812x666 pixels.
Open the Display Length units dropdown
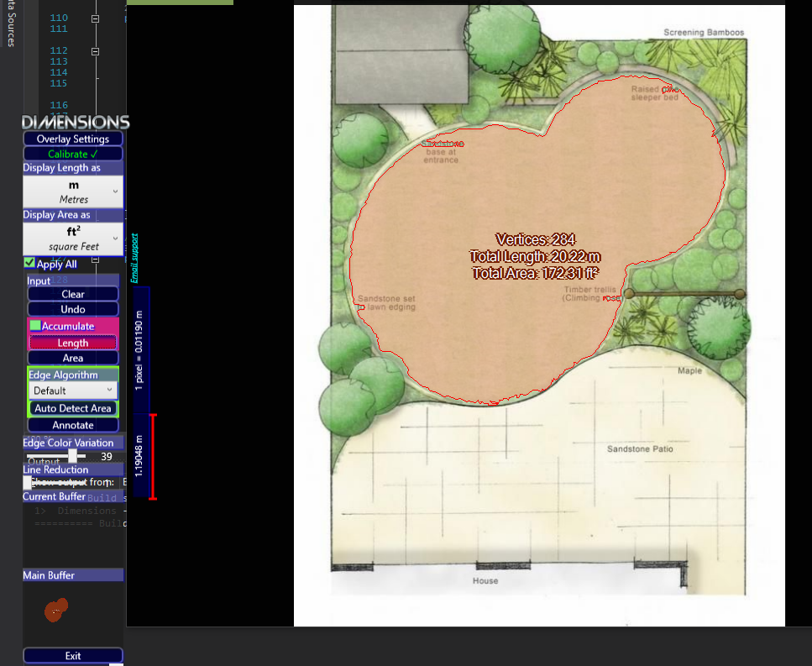tap(73, 191)
